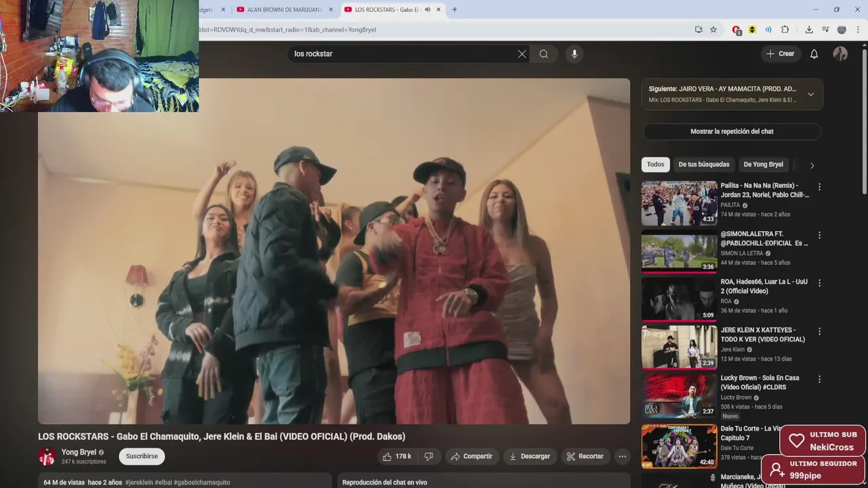Open options for the SIMONLALETRA video
The width and height of the screenshot is (868, 488).
819,235
